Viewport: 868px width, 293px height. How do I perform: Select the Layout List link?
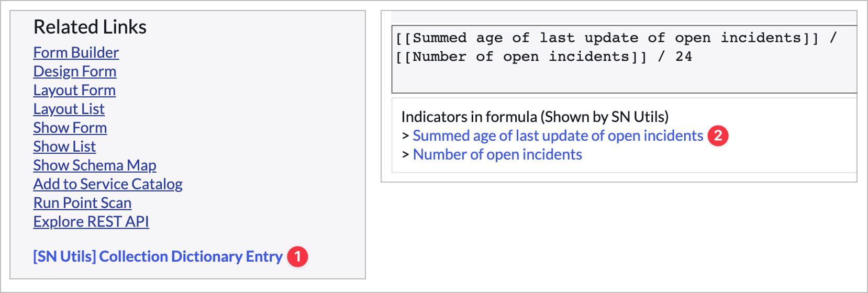pos(69,109)
